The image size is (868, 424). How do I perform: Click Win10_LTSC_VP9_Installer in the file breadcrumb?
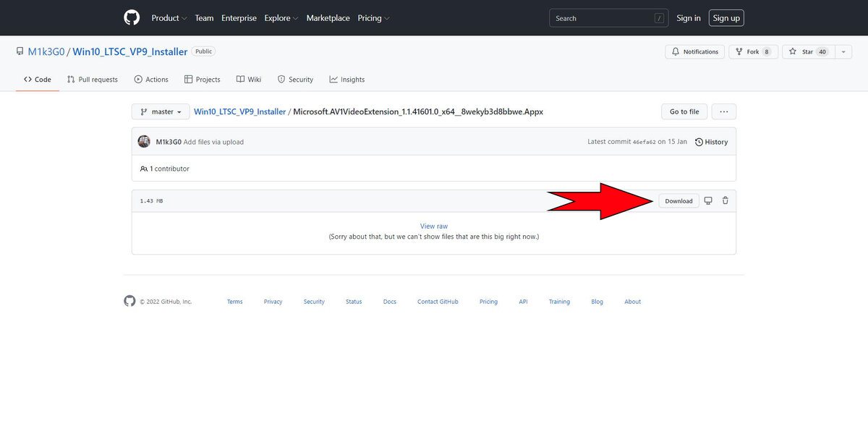(x=240, y=112)
